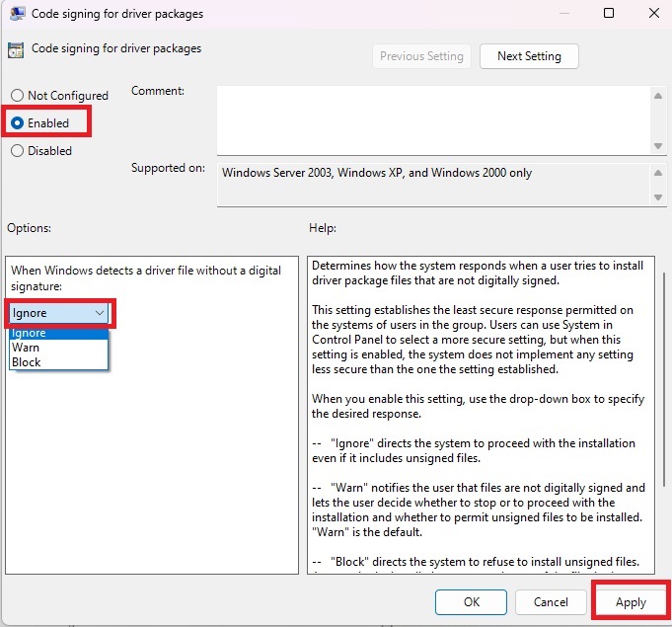Image resolution: width=672 pixels, height=627 pixels.
Task: Click the Cancel button
Action: pyautogui.click(x=551, y=602)
